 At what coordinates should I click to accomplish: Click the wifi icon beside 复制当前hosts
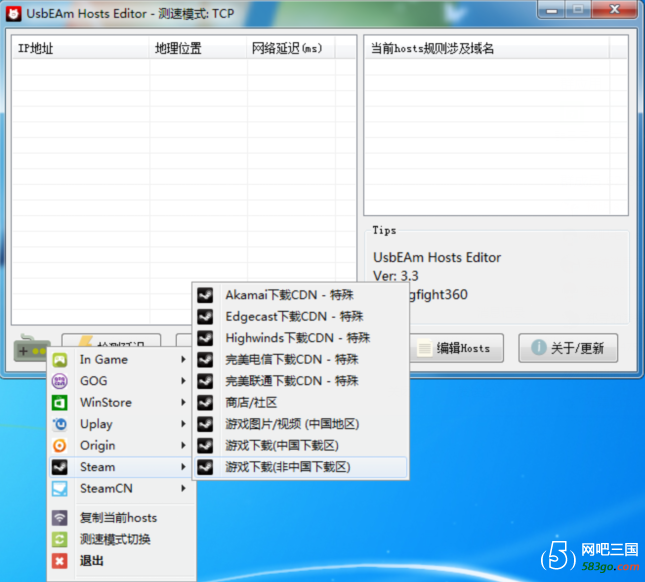click(60, 518)
